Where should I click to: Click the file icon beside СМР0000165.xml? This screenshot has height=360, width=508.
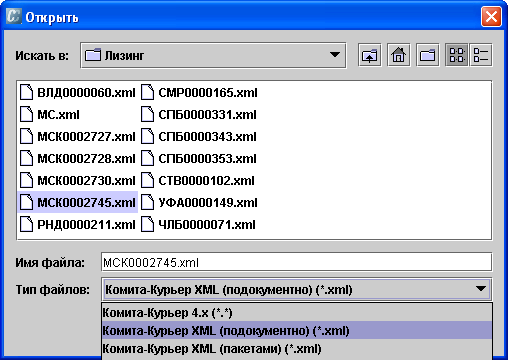pos(147,92)
